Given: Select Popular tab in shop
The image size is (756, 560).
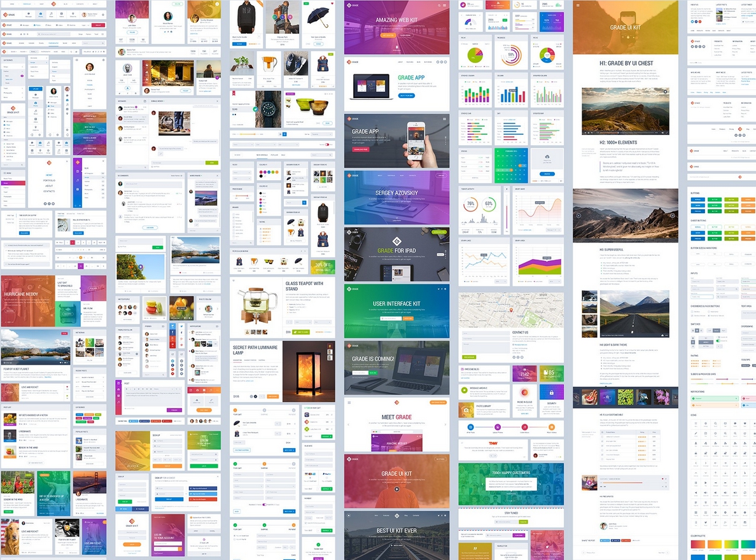Looking at the screenshot, I should coord(274,155).
